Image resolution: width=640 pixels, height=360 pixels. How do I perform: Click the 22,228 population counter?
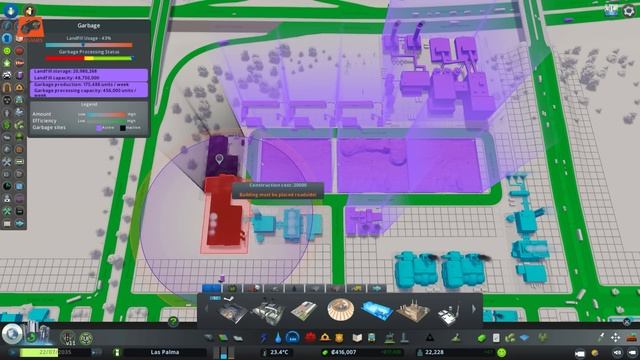(434, 352)
